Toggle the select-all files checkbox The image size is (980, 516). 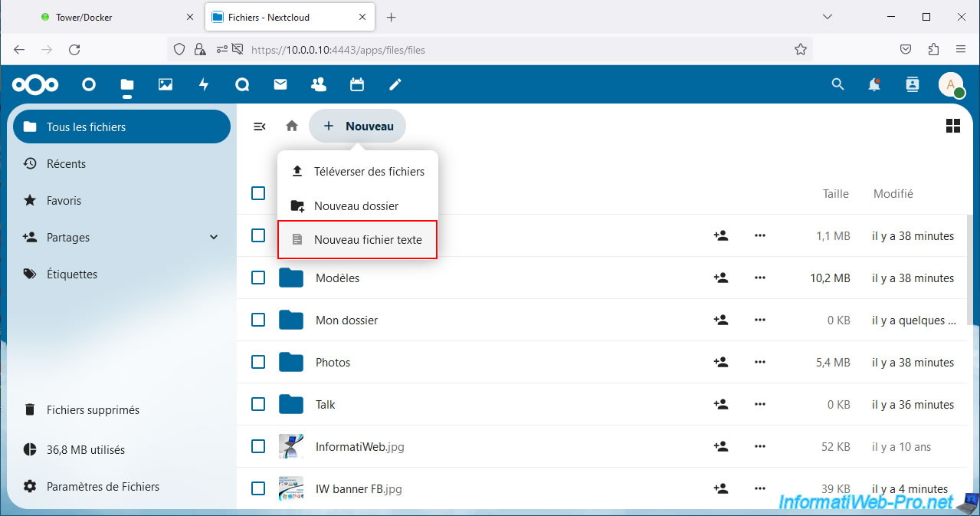[258, 193]
